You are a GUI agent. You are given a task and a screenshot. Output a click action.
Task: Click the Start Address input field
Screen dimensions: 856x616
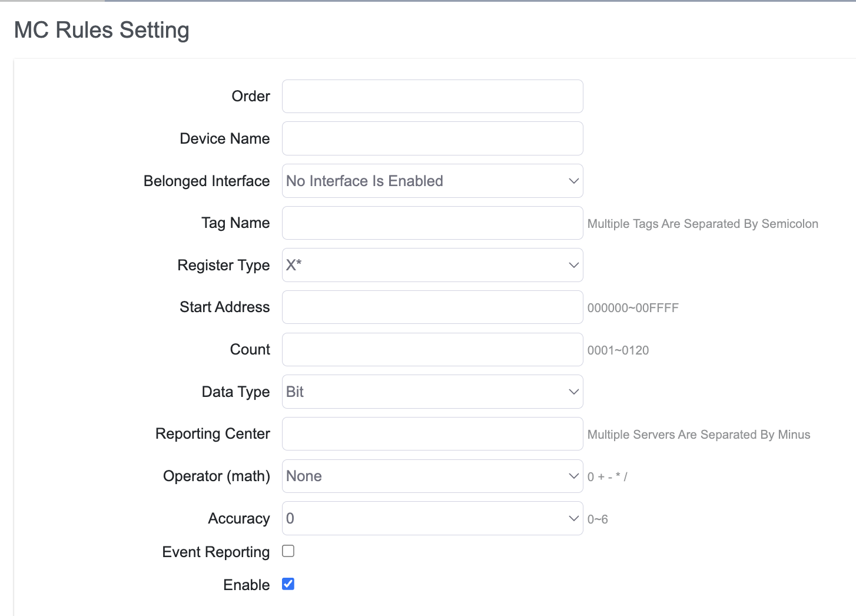432,307
